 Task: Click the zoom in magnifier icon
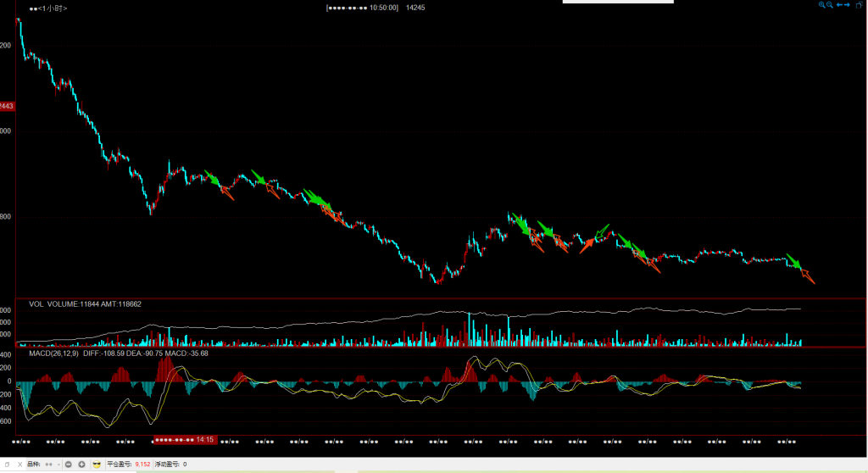click(x=821, y=5)
